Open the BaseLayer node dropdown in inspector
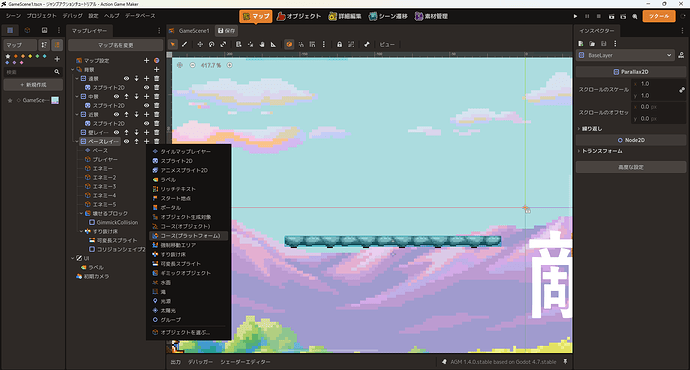 (626, 55)
